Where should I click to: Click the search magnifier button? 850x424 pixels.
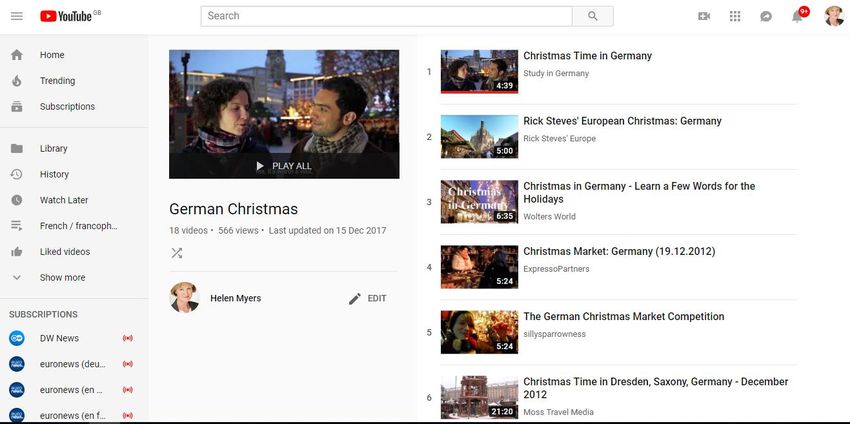click(593, 16)
